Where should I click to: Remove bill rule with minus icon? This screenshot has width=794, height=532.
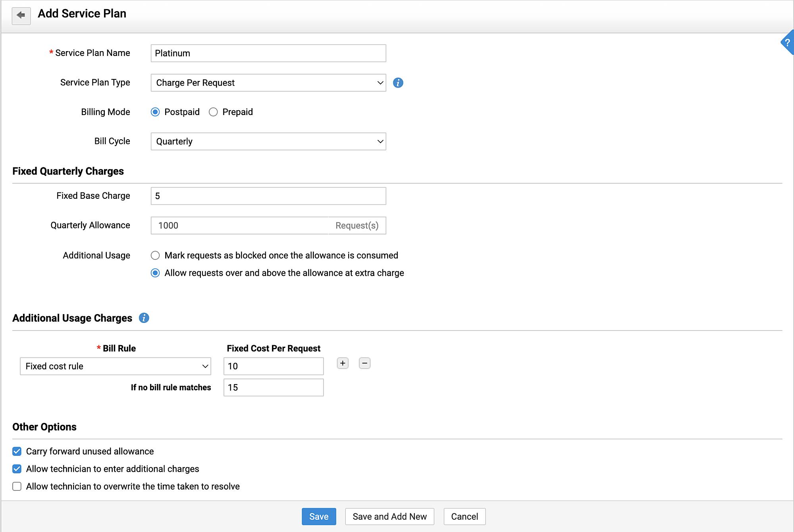[x=364, y=363]
